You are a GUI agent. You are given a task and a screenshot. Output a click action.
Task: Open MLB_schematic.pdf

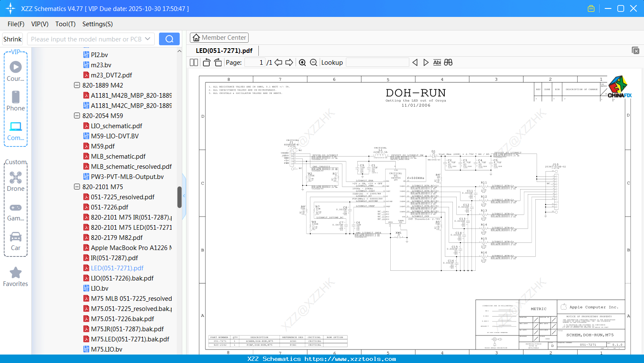click(x=118, y=156)
